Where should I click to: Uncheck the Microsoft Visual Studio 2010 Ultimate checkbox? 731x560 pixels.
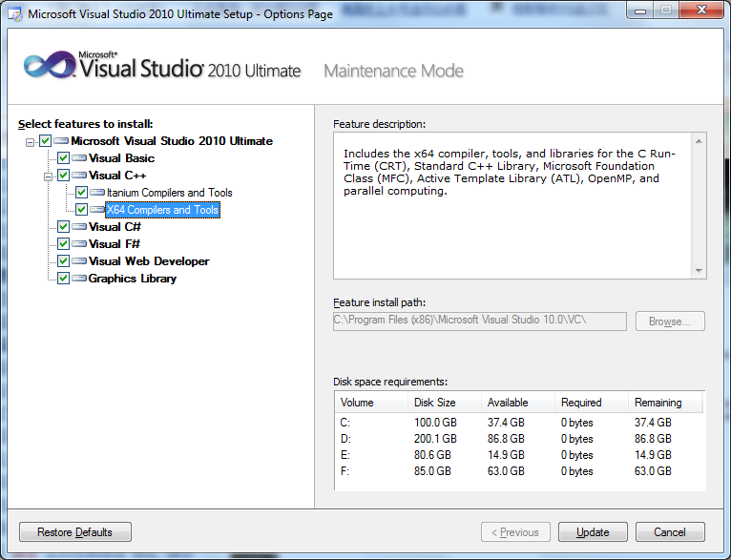pos(45,140)
